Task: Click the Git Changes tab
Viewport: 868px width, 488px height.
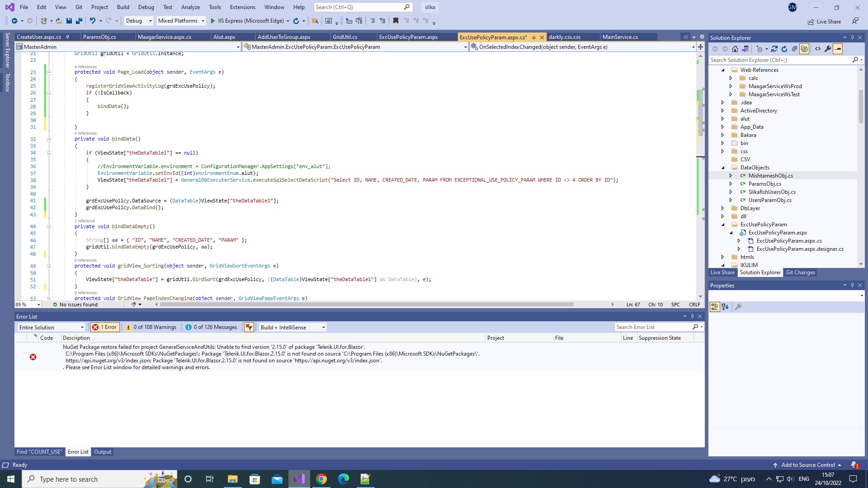Action: click(800, 272)
